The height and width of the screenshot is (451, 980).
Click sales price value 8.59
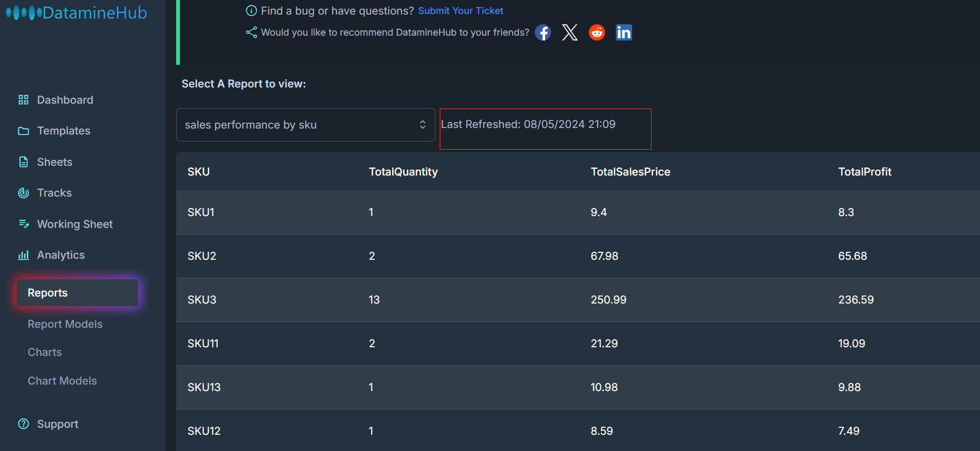(602, 431)
